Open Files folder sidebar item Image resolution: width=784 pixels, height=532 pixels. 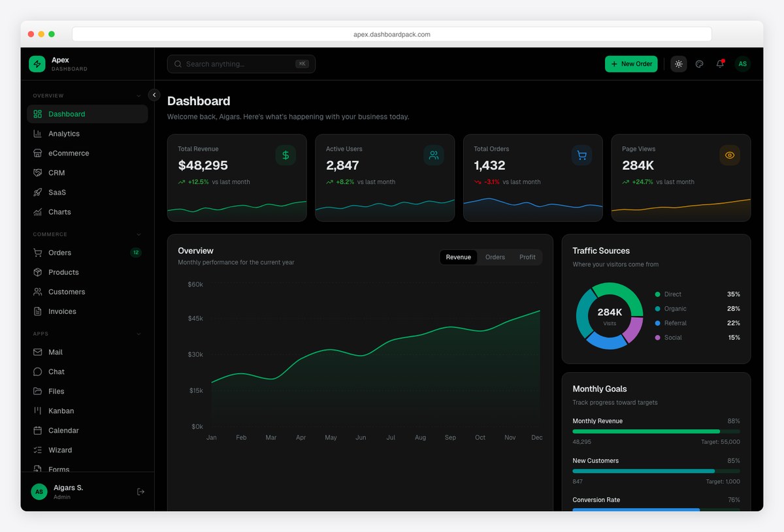88,391
